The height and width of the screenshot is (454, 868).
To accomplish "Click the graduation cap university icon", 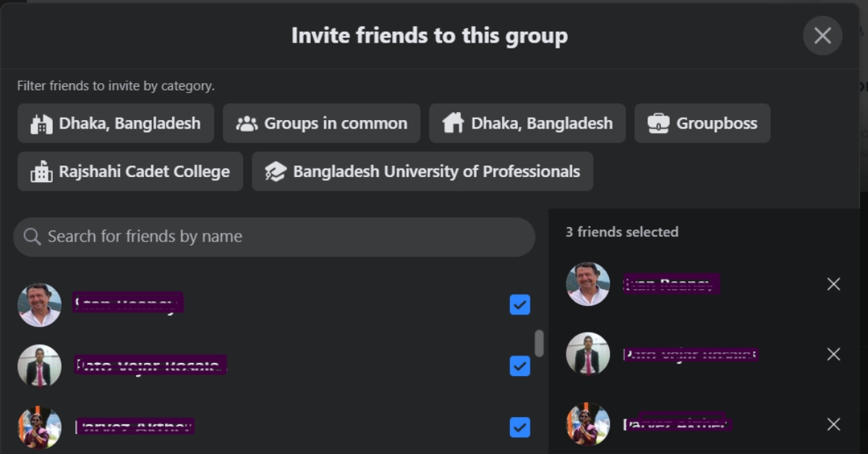I will (x=276, y=172).
